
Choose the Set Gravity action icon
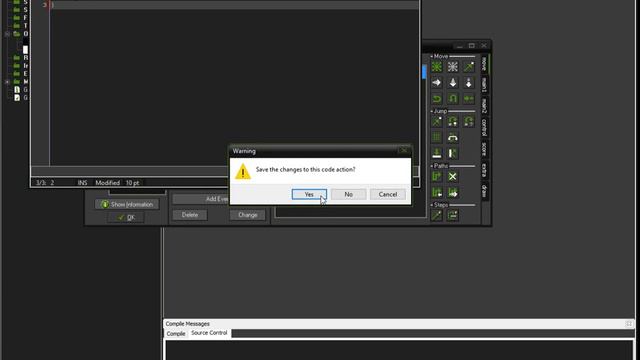469,83
